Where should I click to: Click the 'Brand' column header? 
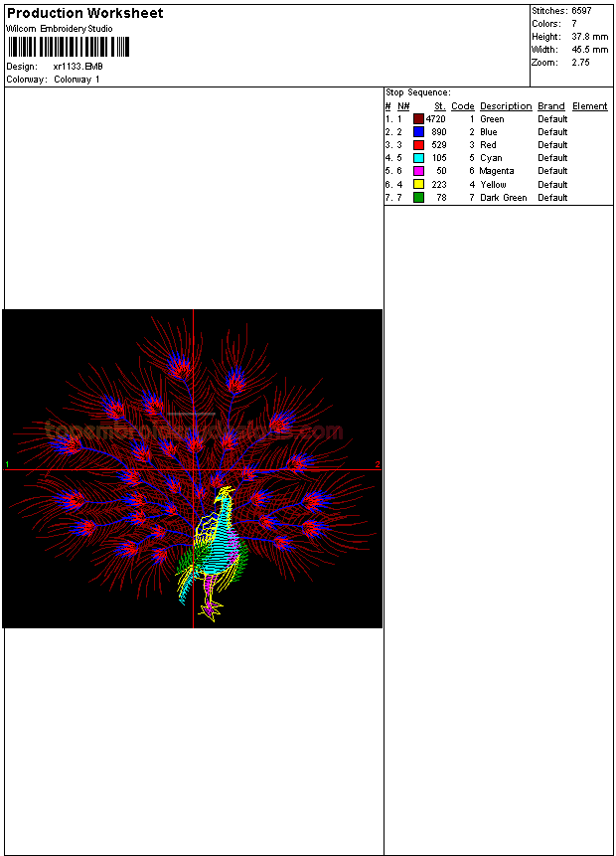(551, 106)
